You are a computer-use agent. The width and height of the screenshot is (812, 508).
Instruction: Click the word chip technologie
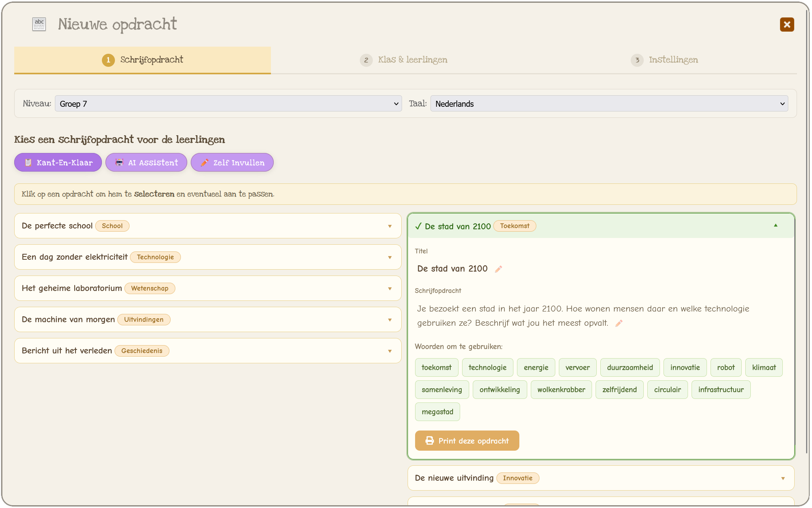[487, 368]
